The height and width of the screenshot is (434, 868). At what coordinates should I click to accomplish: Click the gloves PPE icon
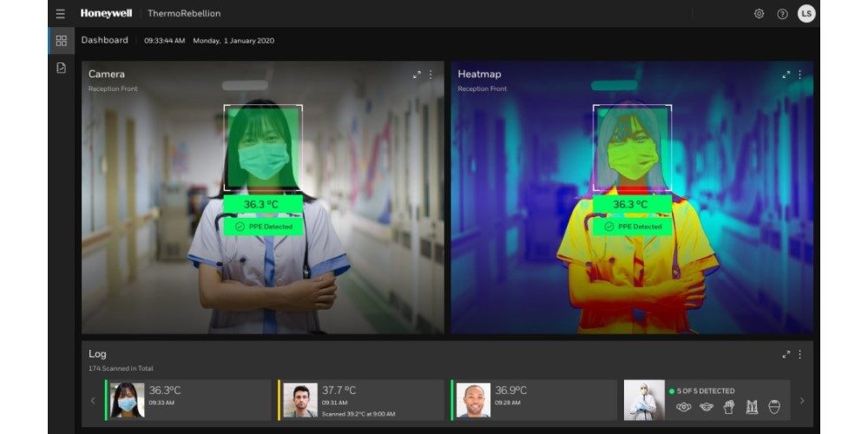coord(729,407)
